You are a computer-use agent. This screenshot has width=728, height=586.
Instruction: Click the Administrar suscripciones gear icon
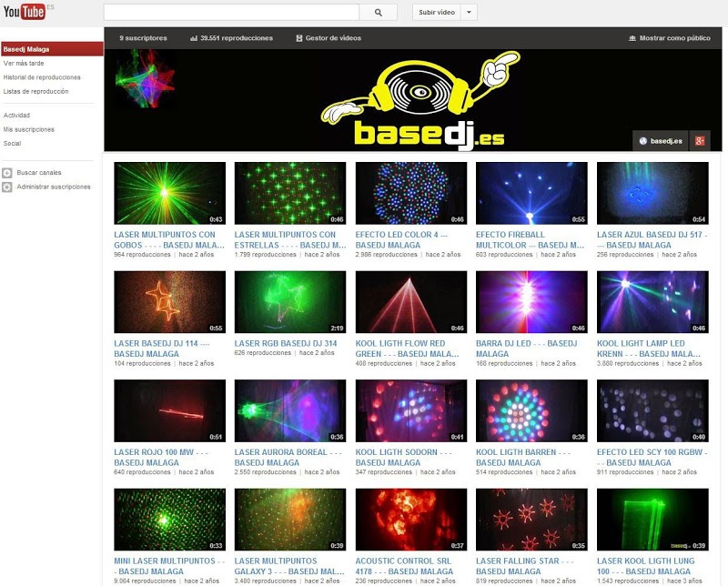tap(7, 187)
